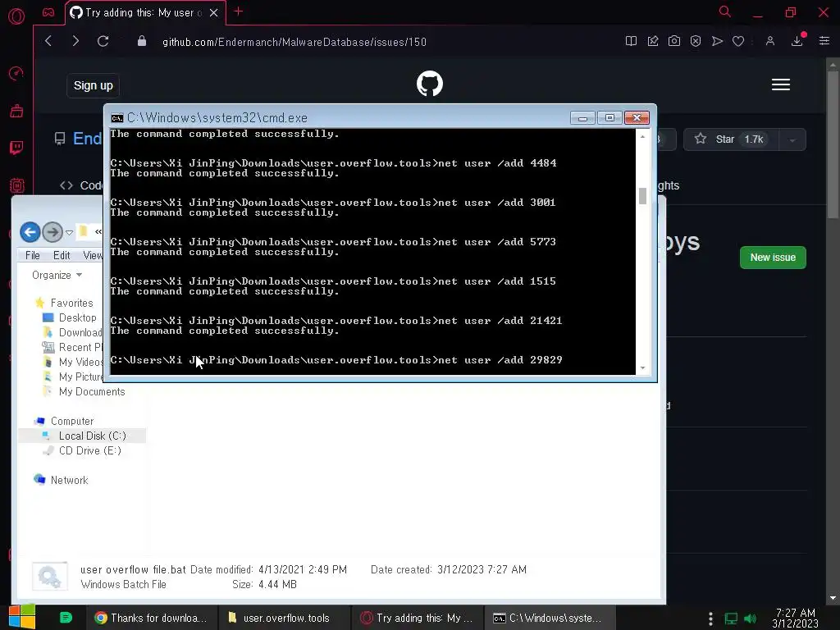Open the Easy setup sliders icon
The height and width of the screenshot is (630, 840).
click(x=824, y=41)
